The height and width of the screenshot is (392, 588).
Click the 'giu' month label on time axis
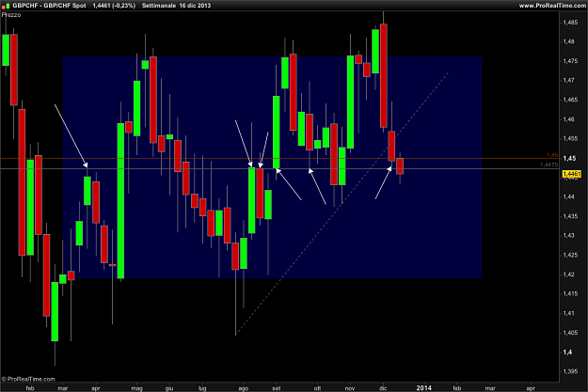pos(169,388)
